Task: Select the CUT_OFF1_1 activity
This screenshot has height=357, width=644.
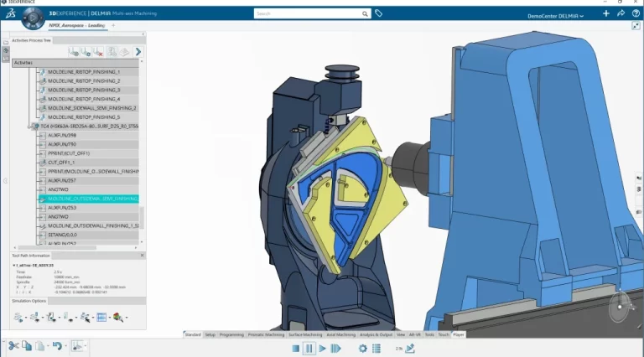Action: pyautogui.click(x=62, y=163)
